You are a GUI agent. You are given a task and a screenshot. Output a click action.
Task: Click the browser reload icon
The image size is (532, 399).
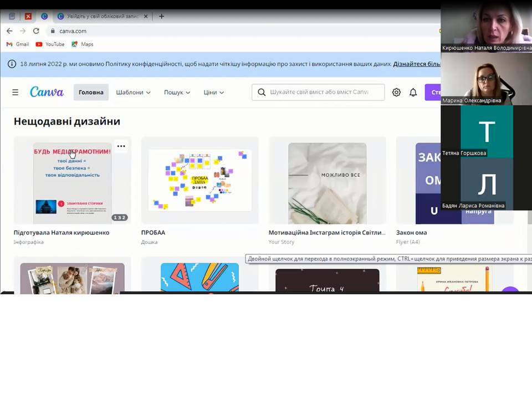point(36,31)
